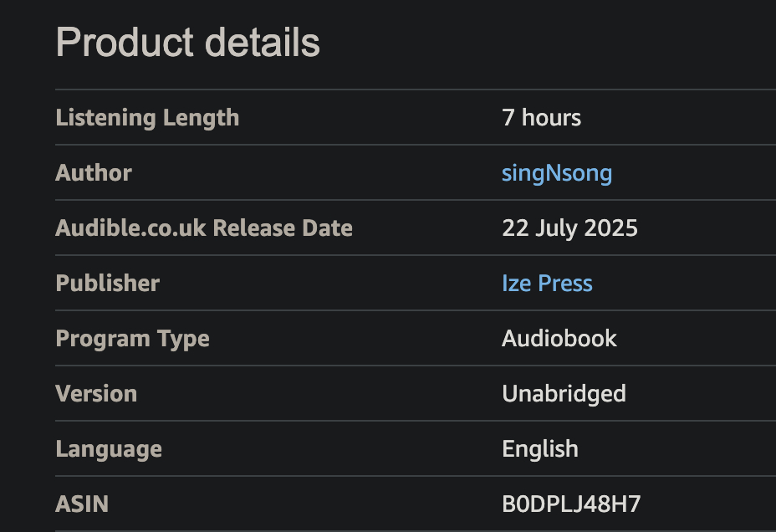
Task: Click the year 2025 in release date
Action: pyautogui.click(x=611, y=228)
